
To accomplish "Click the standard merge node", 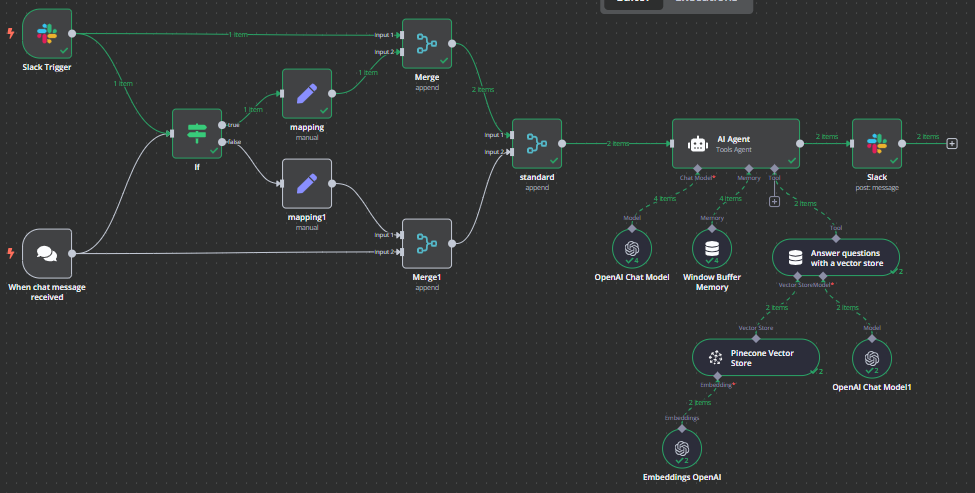I will (x=537, y=143).
